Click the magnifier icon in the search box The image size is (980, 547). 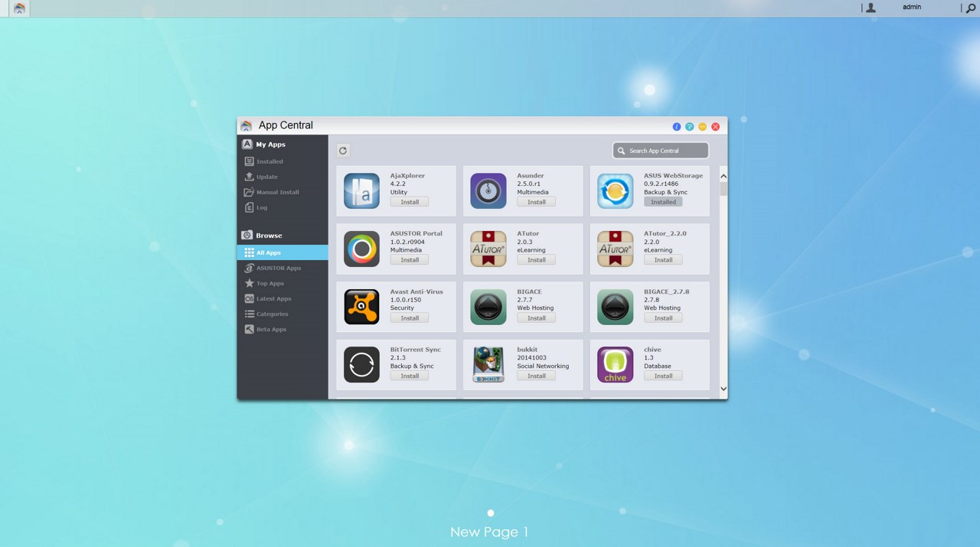[x=622, y=151]
